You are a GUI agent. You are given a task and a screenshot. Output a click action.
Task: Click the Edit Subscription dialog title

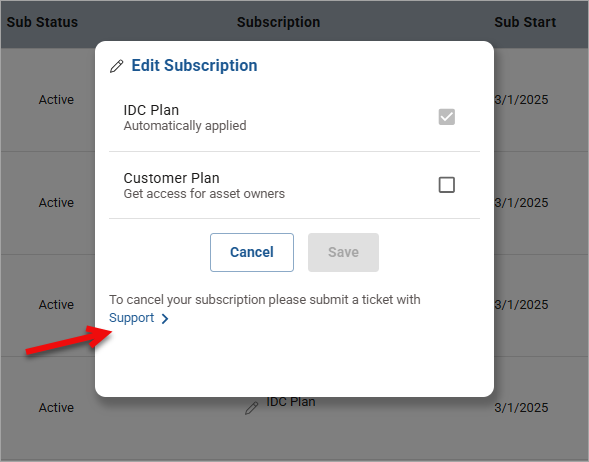(194, 65)
